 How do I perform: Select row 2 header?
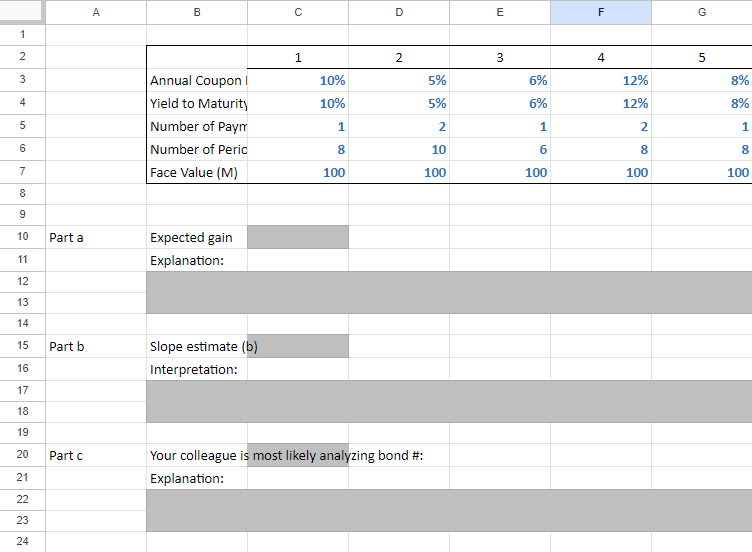23,57
